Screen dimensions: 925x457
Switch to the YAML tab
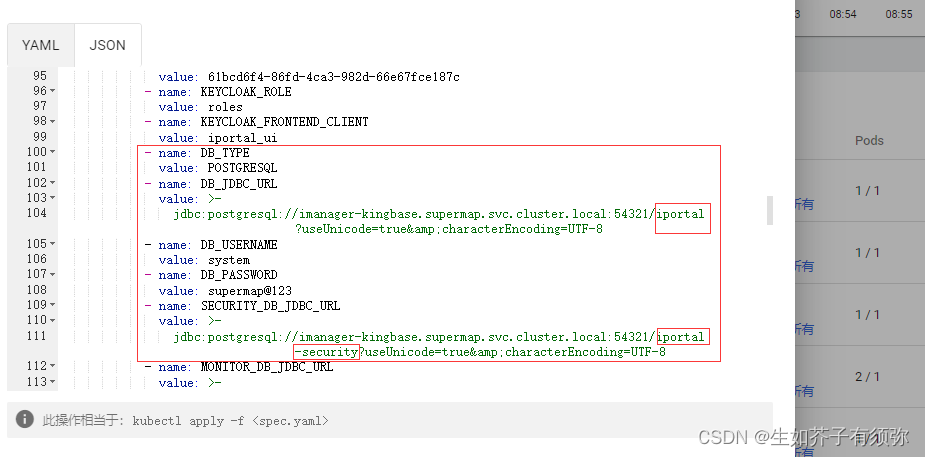[41, 45]
